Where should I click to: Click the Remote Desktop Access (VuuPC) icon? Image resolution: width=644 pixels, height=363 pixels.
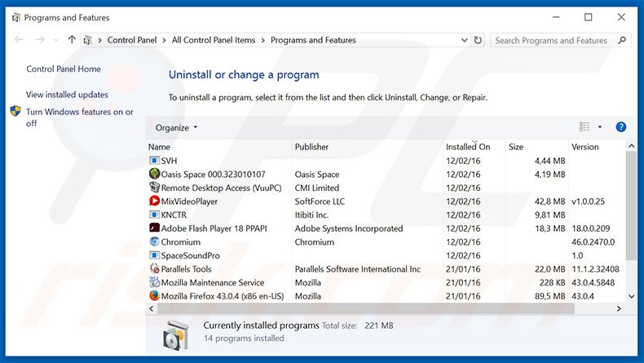pyautogui.click(x=154, y=188)
